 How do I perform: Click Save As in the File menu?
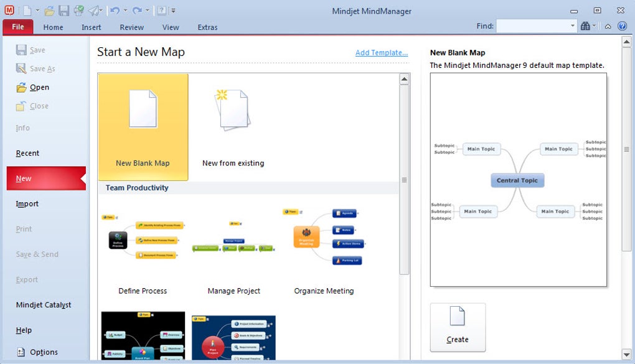coord(35,68)
